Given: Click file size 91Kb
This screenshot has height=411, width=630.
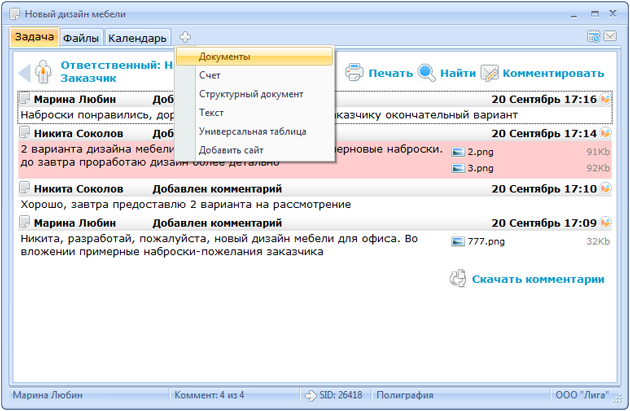Looking at the screenshot, I should point(598,152).
